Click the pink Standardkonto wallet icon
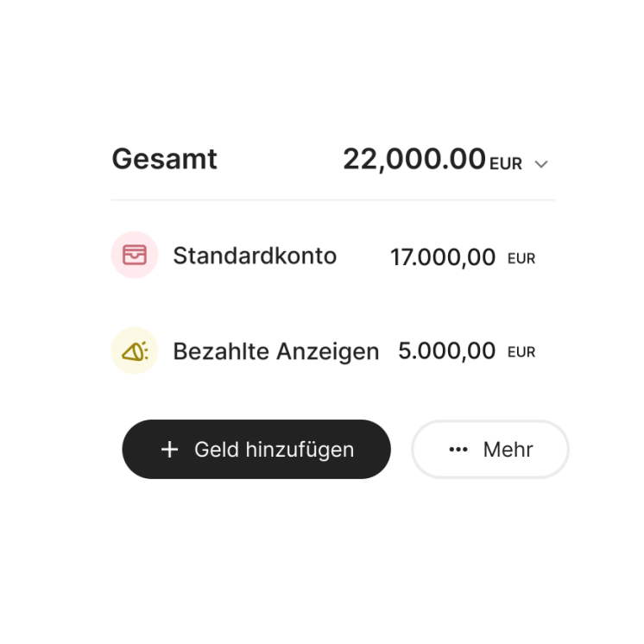 pos(135,255)
